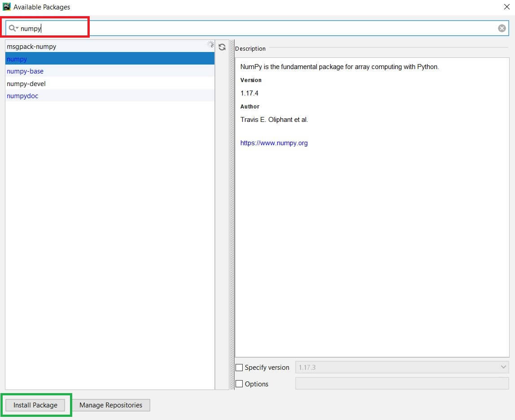Click the splitter handle between panels
The height and width of the screenshot is (420, 515).
(232, 215)
